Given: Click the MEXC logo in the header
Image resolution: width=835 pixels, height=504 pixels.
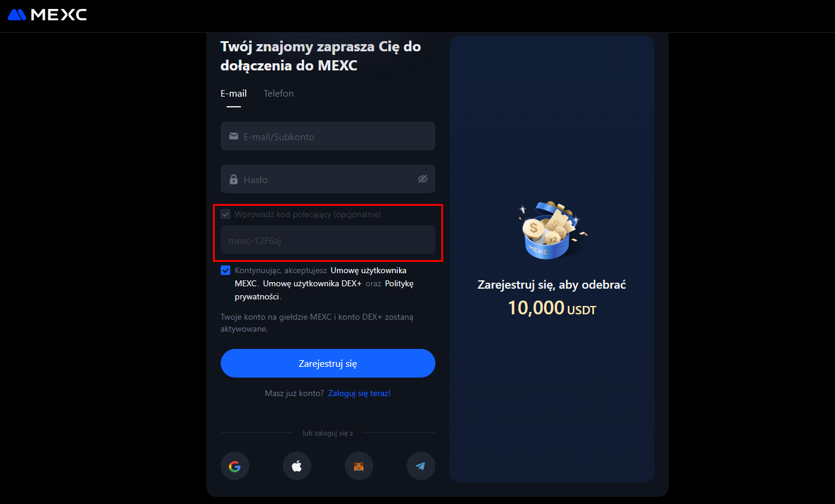Looking at the screenshot, I should 47,15.
